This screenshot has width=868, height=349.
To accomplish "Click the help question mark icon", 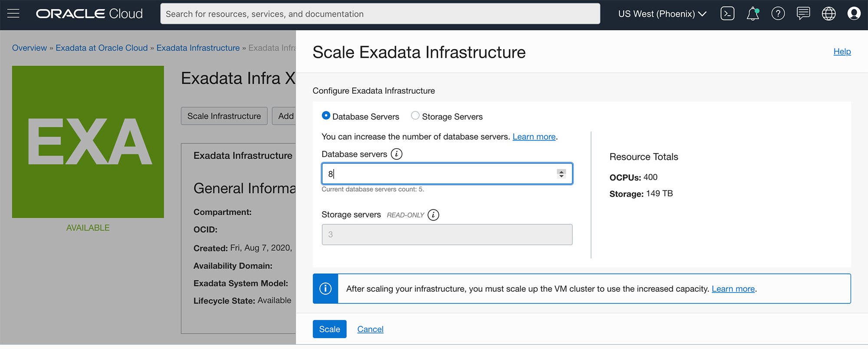I will pos(778,13).
